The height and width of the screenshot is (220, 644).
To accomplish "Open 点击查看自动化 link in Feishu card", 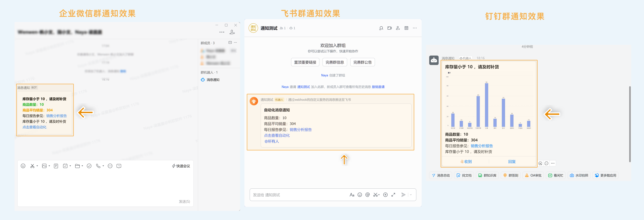I will (277, 135).
